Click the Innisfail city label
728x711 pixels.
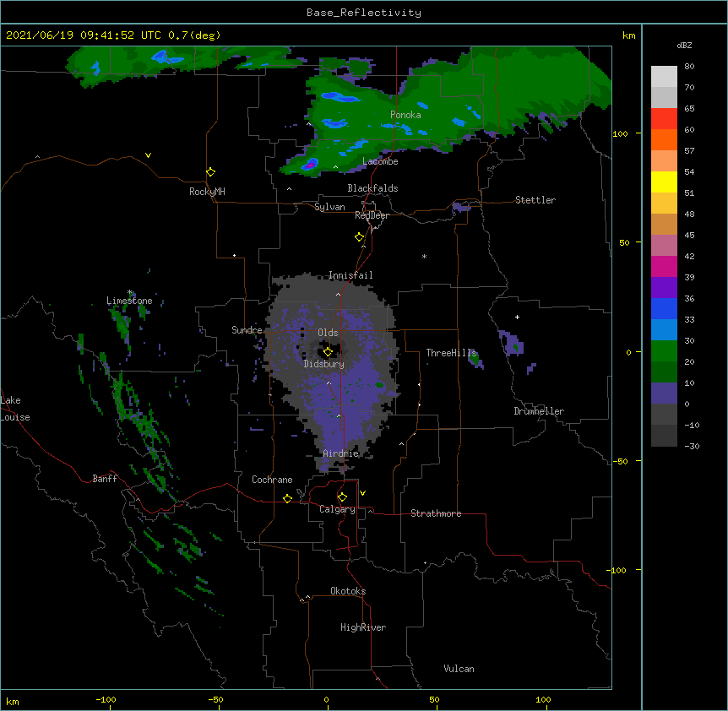click(x=350, y=275)
